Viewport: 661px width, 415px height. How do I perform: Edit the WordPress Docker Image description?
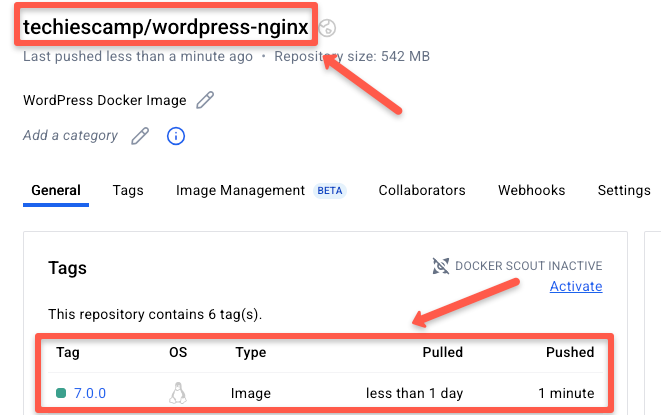point(205,100)
